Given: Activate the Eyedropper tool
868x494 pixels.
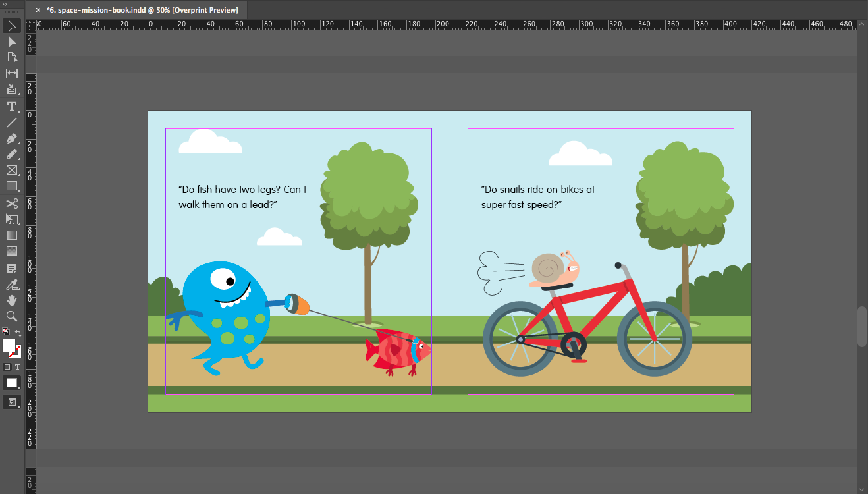Looking at the screenshot, I should coord(12,285).
